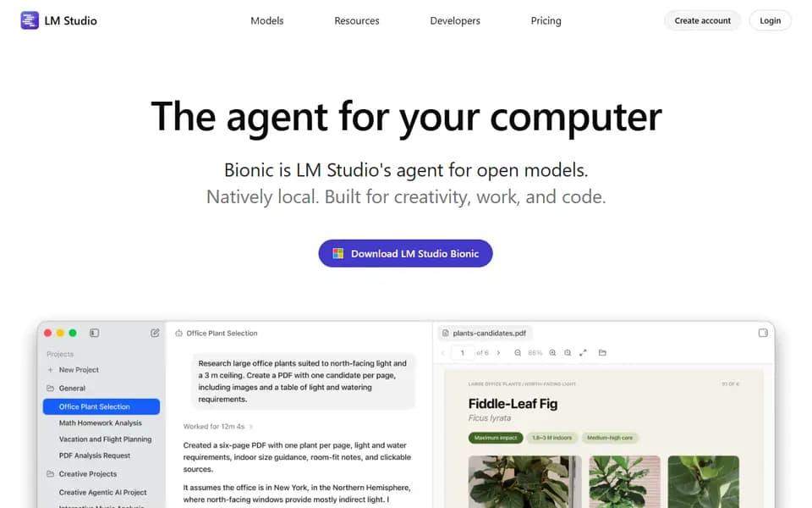
Task: Click the robot icon beside Office Plant Selection title
Action: point(178,334)
